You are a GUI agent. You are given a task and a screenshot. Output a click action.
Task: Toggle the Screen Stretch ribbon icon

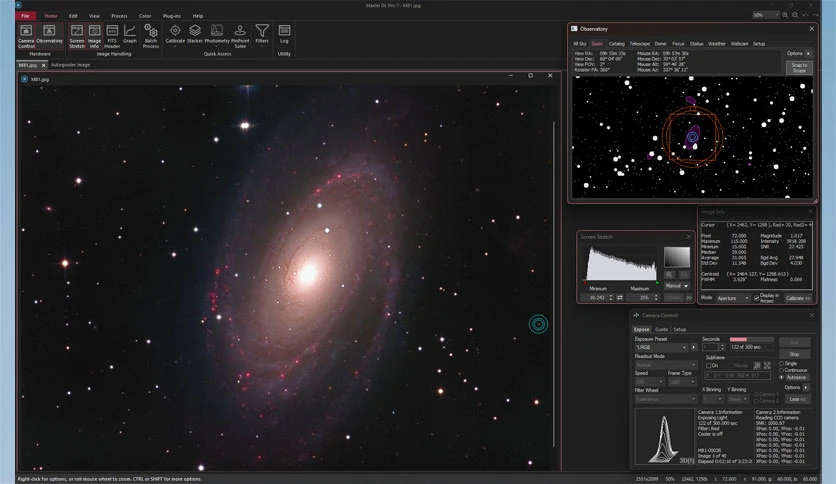pos(77,35)
